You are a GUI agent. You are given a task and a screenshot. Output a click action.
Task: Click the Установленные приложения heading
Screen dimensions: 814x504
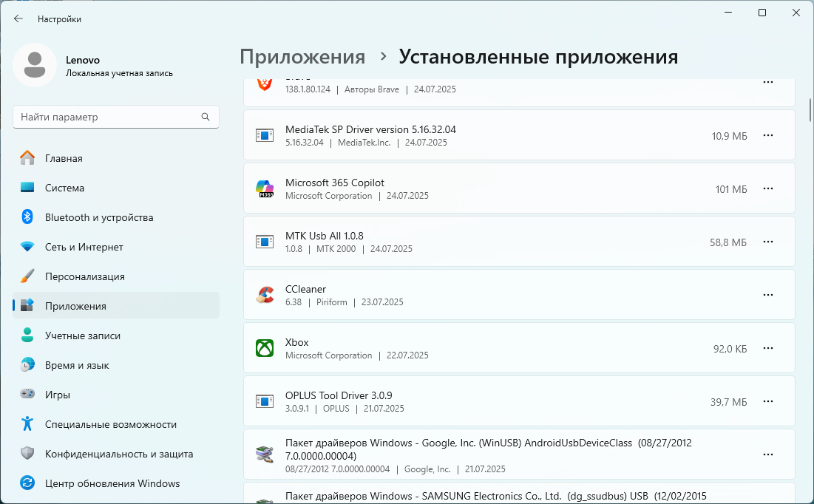coord(538,57)
